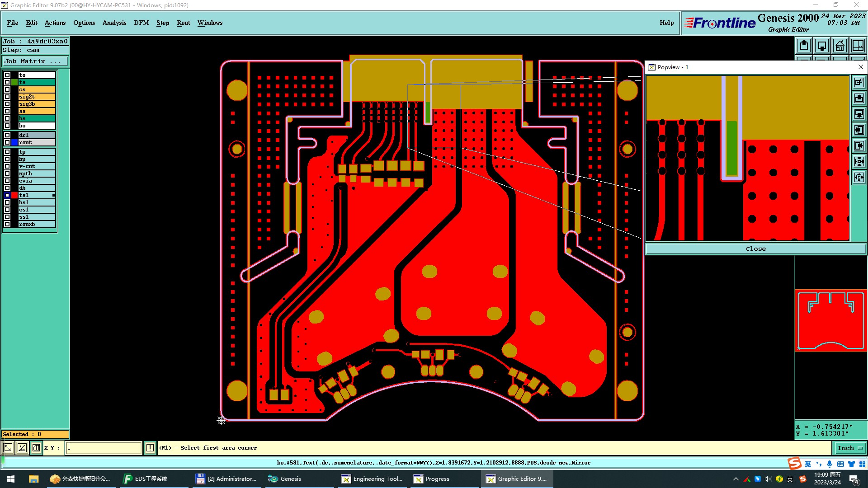The height and width of the screenshot is (488, 868).
Task: Click the Help menu button
Action: 666,23
